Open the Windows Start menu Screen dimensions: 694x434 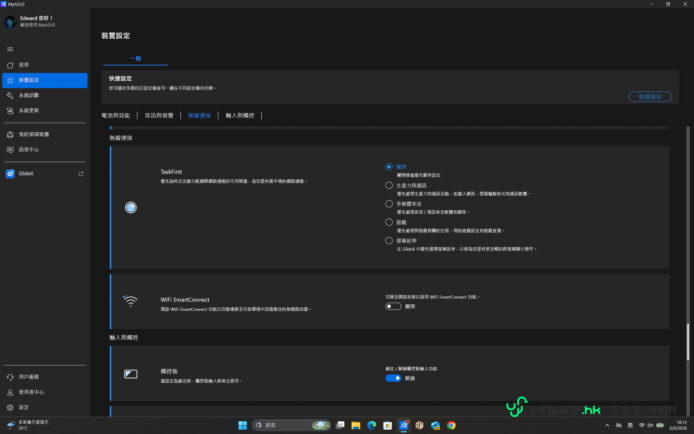[242, 425]
